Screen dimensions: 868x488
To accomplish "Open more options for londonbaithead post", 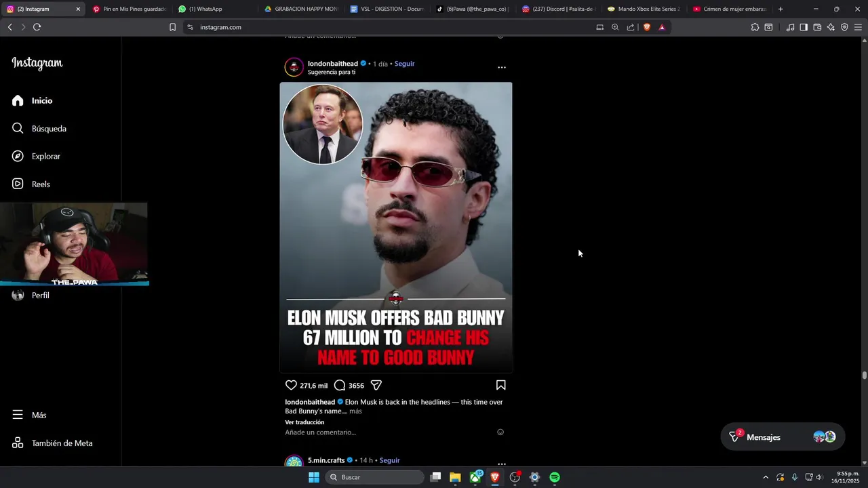I will pos(502,67).
